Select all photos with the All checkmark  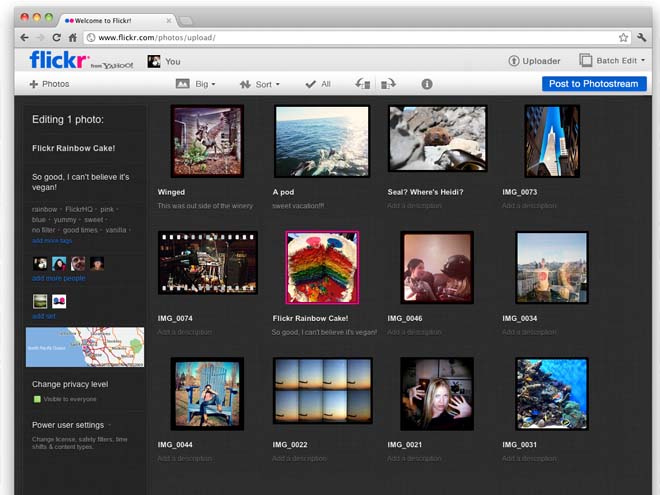pyautogui.click(x=318, y=84)
